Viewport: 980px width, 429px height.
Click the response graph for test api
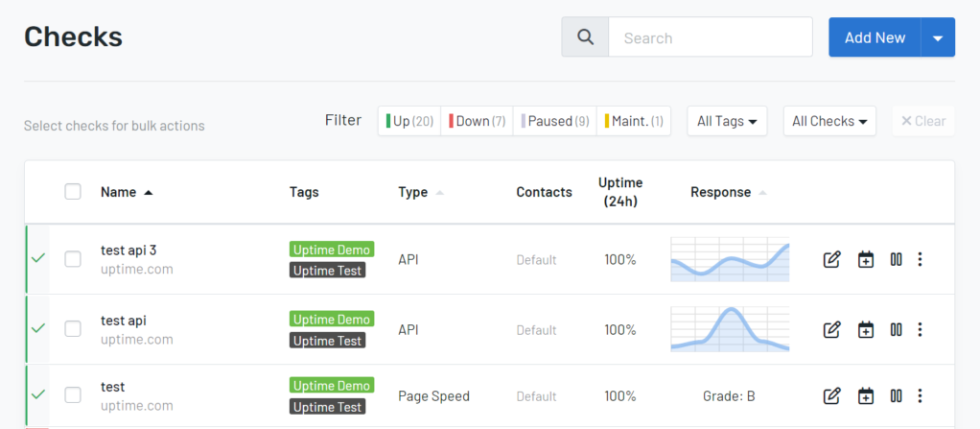(x=730, y=329)
